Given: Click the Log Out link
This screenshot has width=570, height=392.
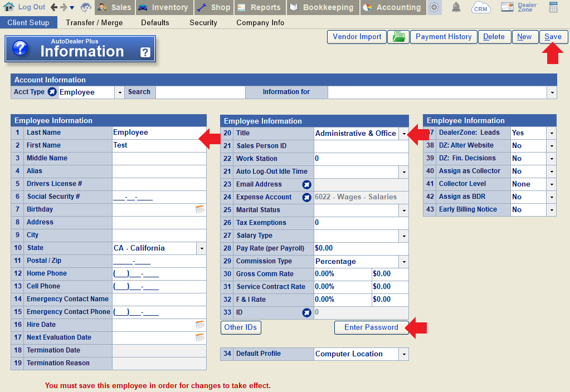Looking at the screenshot, I should pyautogui.click(x=32, y=7).
